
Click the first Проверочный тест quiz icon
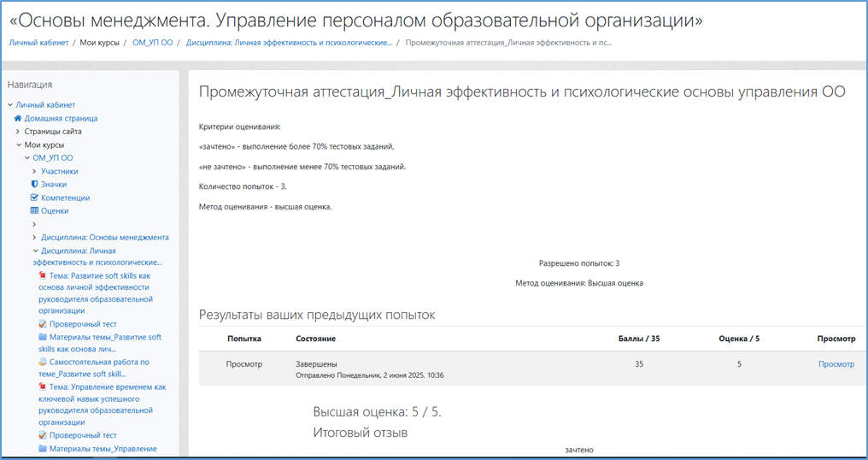point(43,325)
